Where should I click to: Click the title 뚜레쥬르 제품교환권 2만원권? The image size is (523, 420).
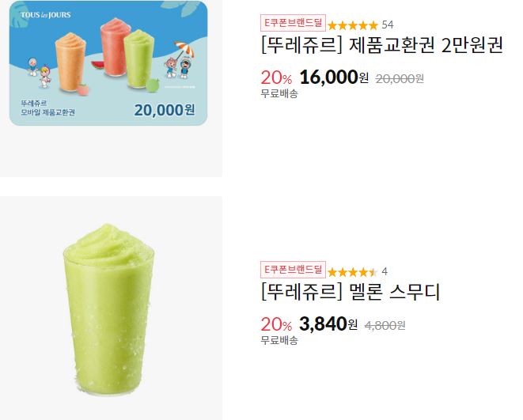tap(381, 45)
